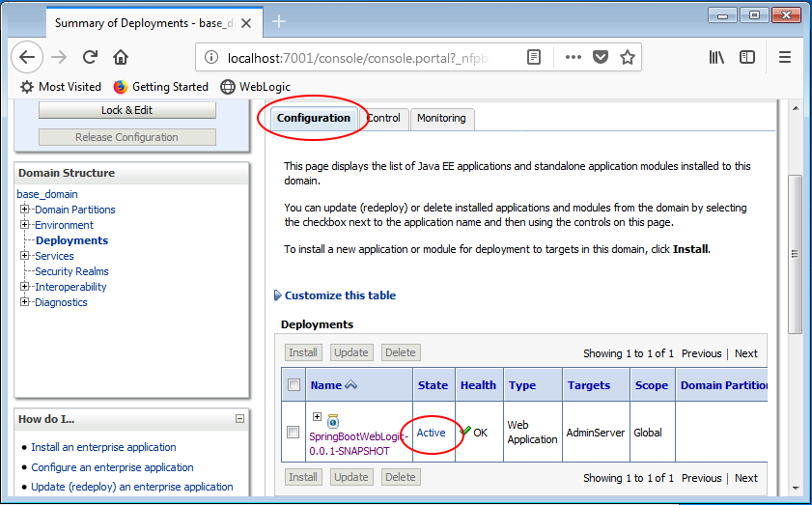Expand the Interoperability tree node

[24, 287]
